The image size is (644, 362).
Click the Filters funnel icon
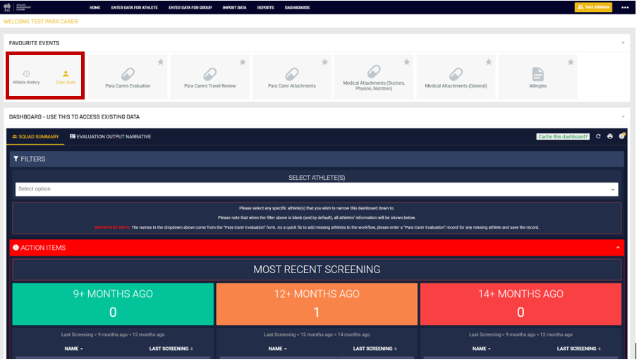(x=16, y=159)
